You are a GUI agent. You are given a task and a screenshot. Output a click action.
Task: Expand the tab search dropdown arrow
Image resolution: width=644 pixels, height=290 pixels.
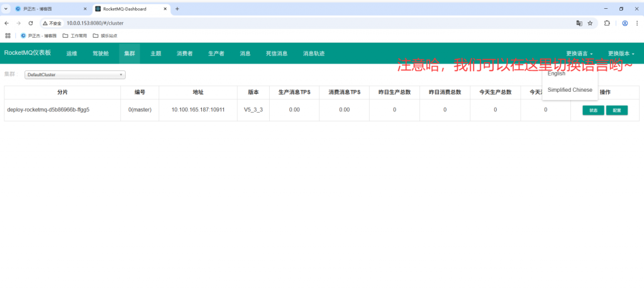tap(6, 9)
